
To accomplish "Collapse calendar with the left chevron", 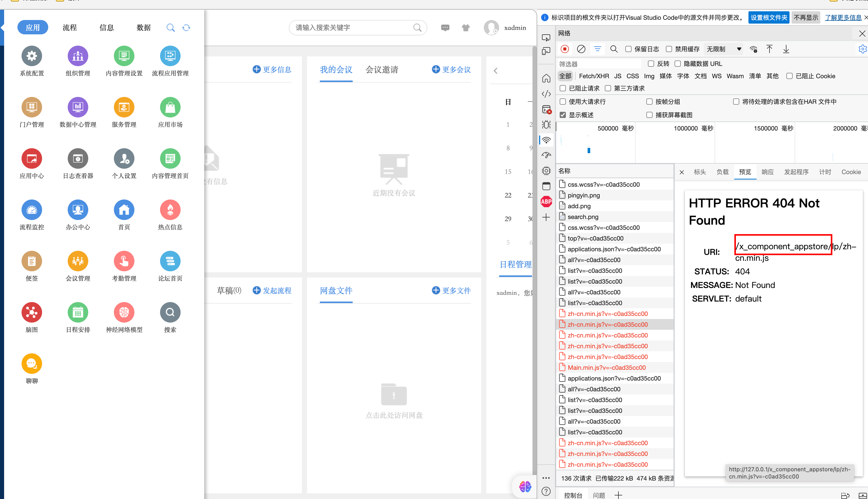I will (495, 71).
